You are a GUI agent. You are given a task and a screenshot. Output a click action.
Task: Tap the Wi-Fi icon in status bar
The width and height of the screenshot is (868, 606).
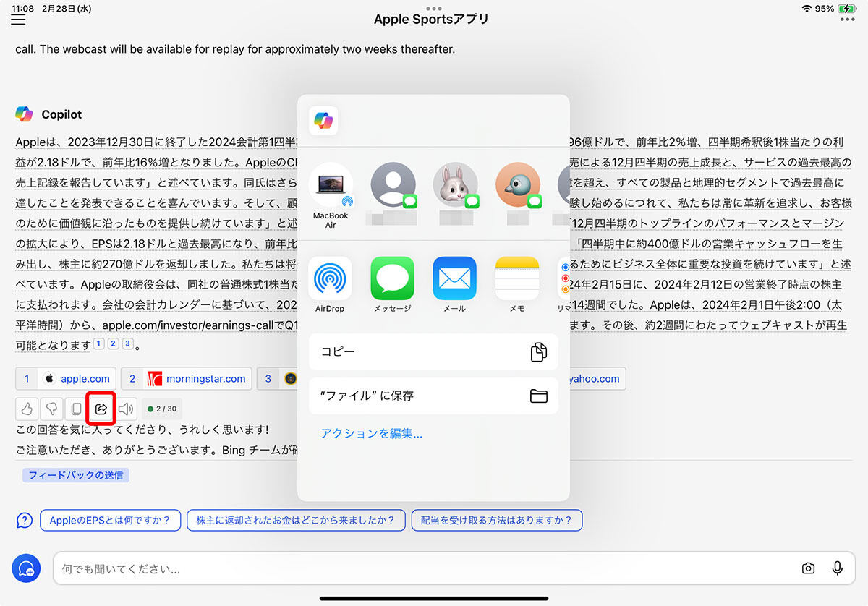click(807, 9)
